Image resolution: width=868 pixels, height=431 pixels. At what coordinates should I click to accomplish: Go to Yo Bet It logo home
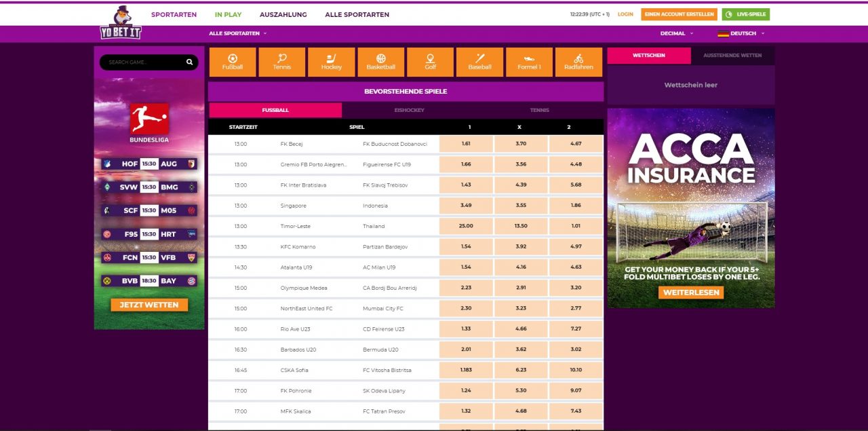(x=120, y=22)
